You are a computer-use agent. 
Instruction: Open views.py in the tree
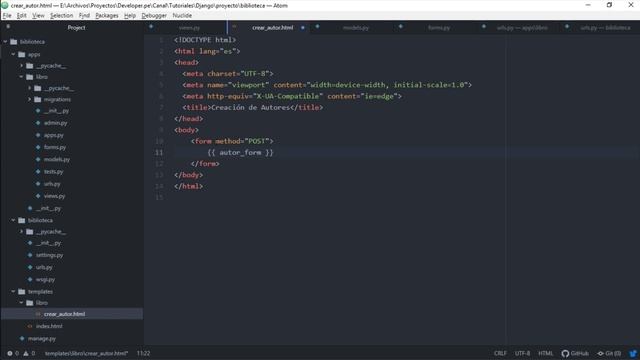tap(54, 196)
